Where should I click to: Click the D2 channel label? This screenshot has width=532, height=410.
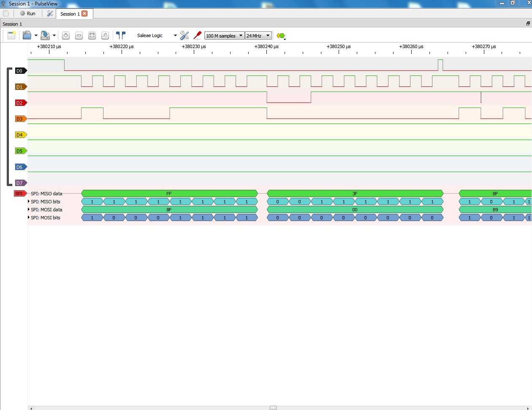(19, 103)
